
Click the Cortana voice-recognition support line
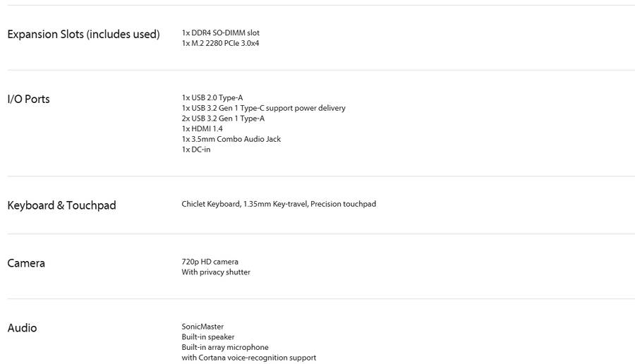point(248,358)
